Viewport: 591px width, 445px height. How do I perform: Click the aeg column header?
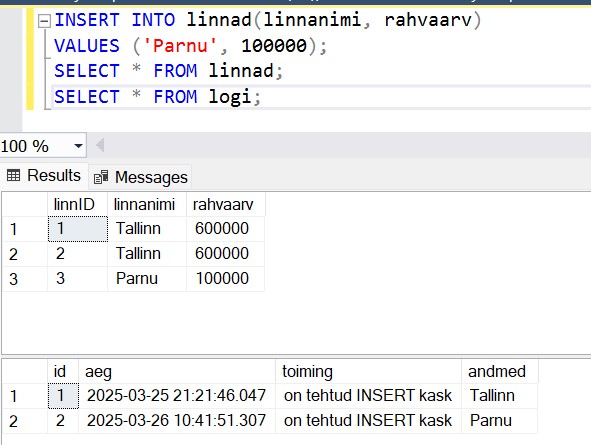click(177, 372)
